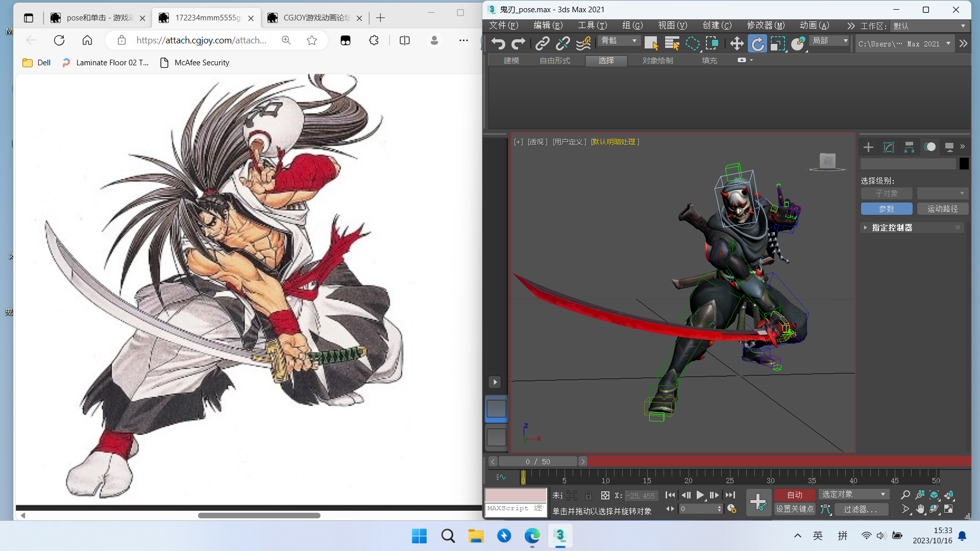Open the 文件(F) menu

click(503, 26)
